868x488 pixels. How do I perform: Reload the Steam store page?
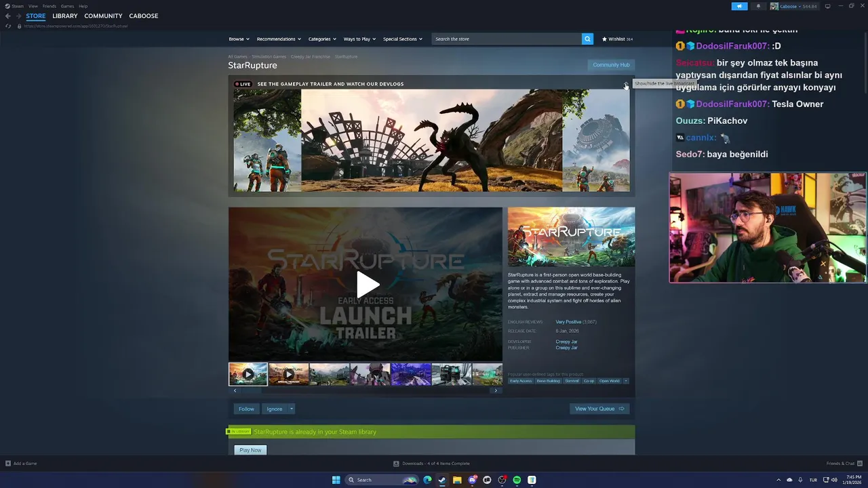click(8, 26)
